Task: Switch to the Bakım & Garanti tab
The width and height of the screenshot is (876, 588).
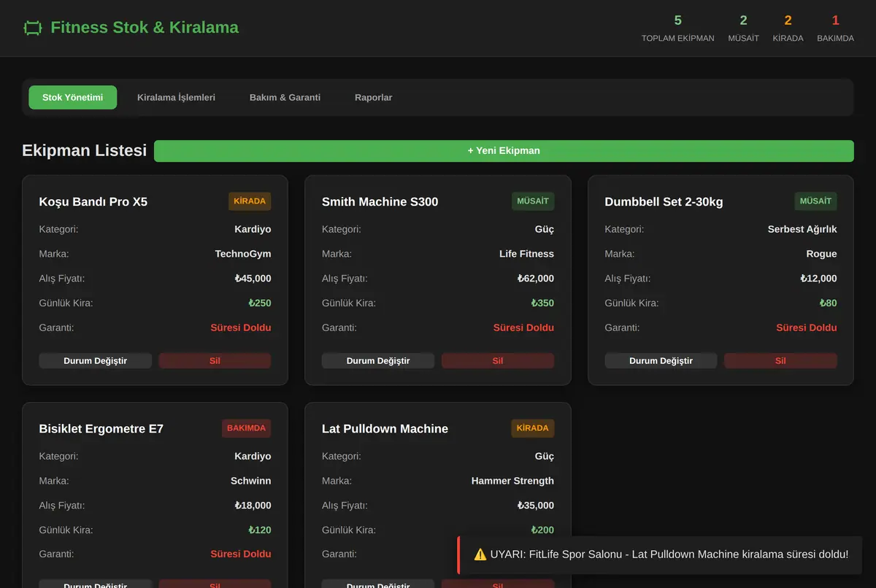Action: 285,97
